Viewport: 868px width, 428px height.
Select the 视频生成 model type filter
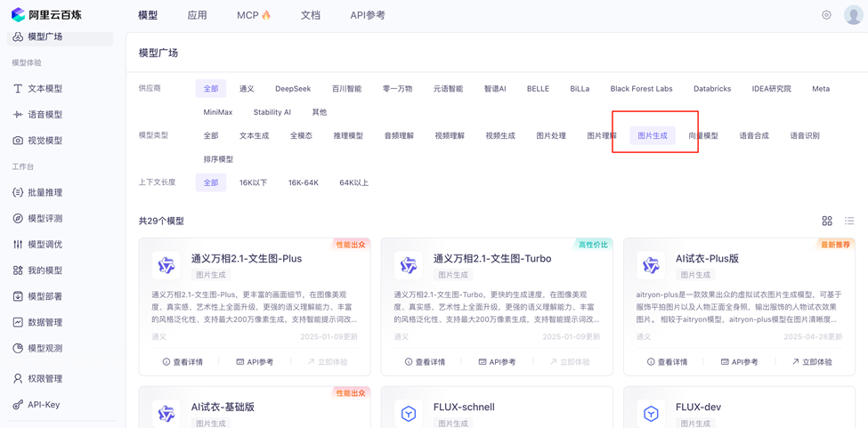click(x=500, y=135)
